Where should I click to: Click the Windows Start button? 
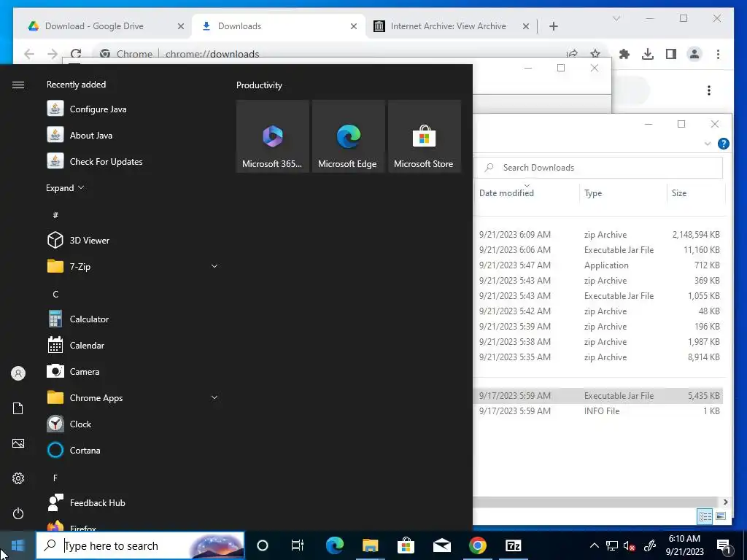18,545
